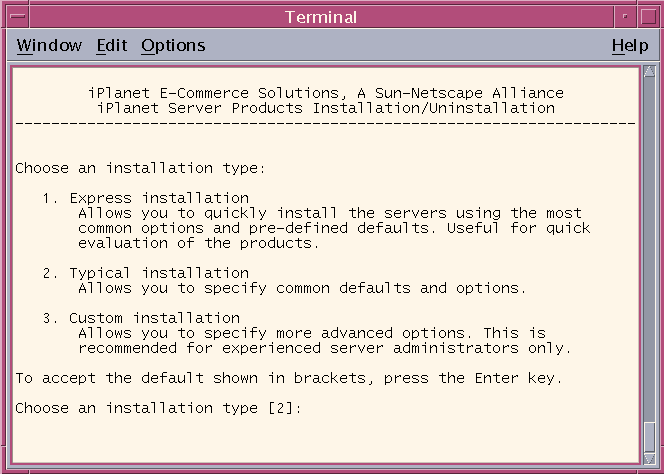This screenshot has width=664, height=474.
Task: Open the window menu button in title bar
Action: pos(17,17)
